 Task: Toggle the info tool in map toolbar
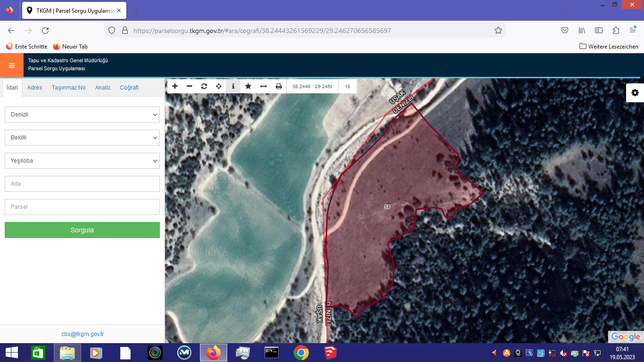[x=233, y=86]
